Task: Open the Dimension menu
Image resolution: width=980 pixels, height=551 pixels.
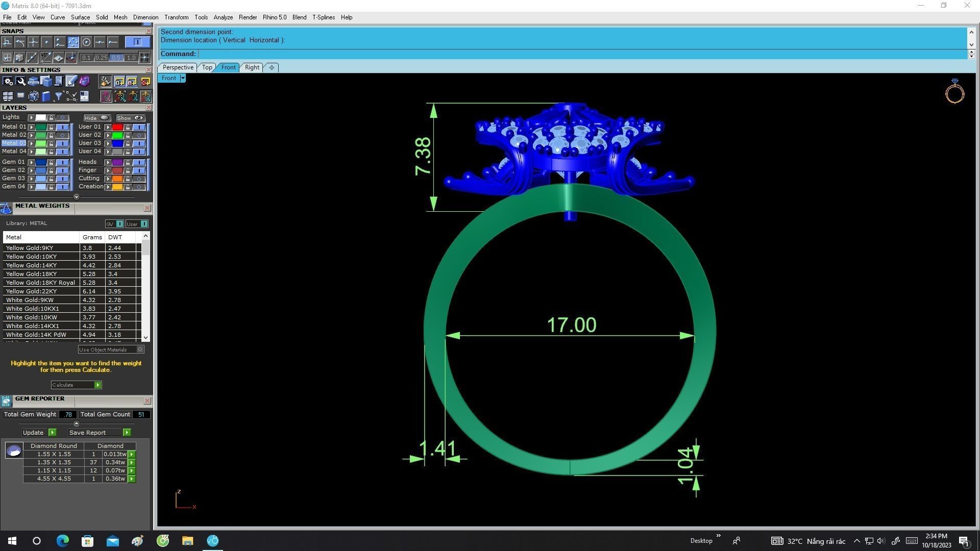Action: tap(145, 17)
